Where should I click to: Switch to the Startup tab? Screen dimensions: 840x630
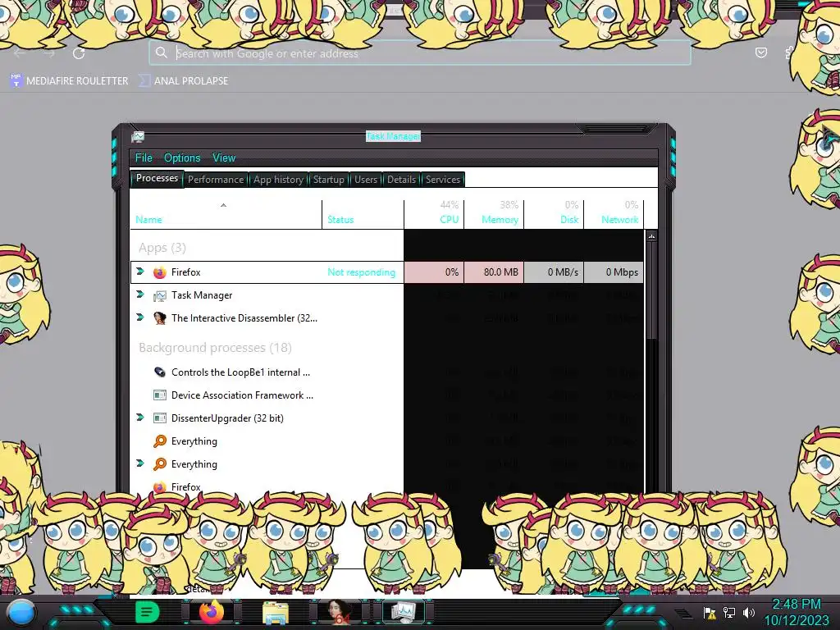[x=328, y=180]
